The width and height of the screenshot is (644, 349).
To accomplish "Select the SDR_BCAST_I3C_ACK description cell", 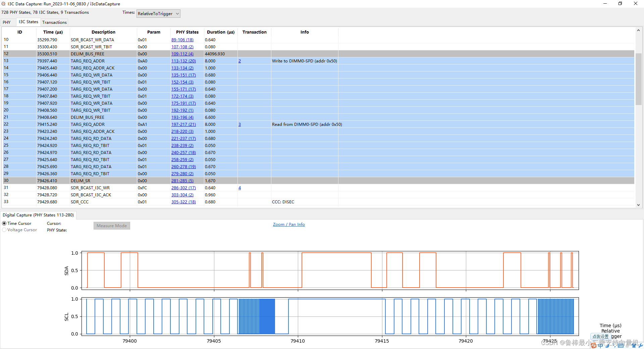I will coord(103,195).
